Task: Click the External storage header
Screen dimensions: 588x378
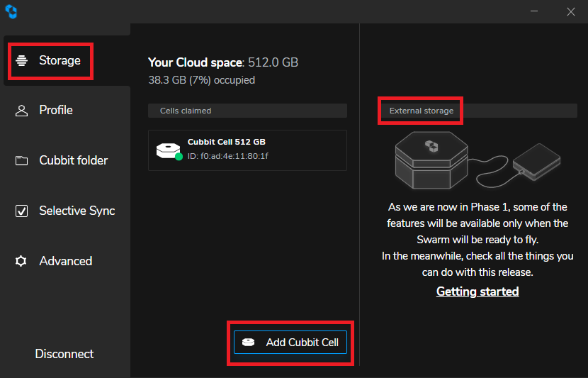Action: point(477,111)
